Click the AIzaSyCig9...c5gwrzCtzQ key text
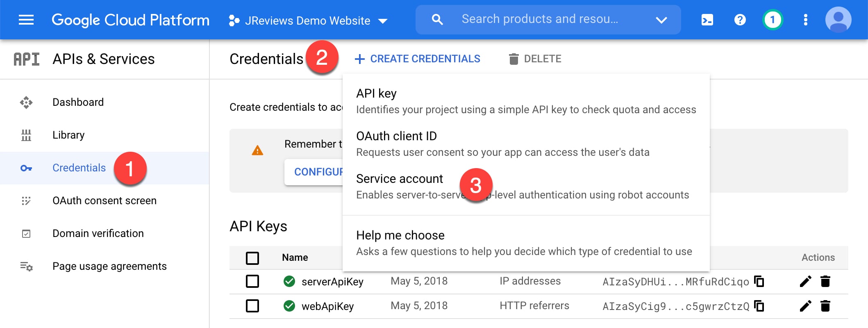 coord(676,306)
